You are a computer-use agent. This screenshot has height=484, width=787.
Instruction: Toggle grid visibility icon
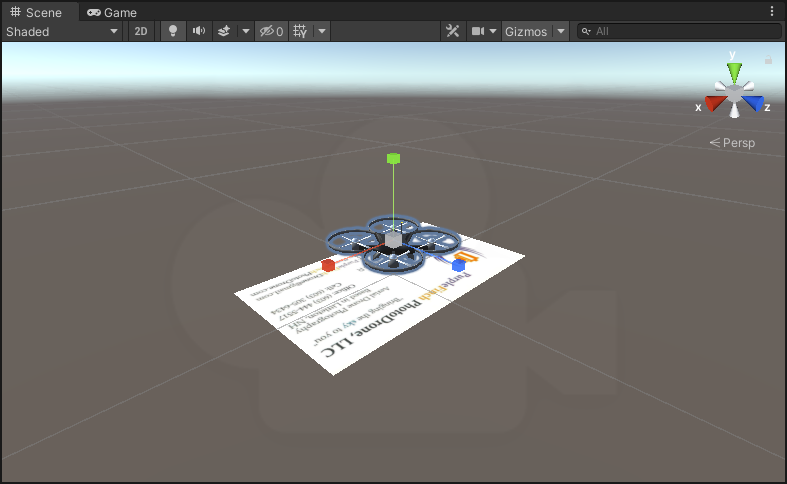(300, 32)
